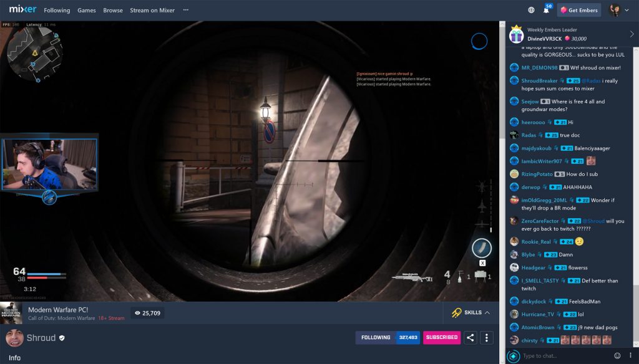Open the user avatar in the header
This screenshot has width=639, height=364.
[x=614, y=10]
